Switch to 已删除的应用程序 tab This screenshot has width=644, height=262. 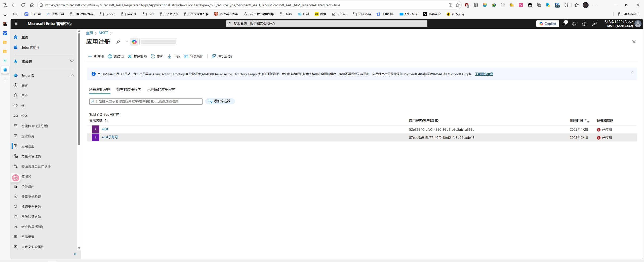coord(161,89)
